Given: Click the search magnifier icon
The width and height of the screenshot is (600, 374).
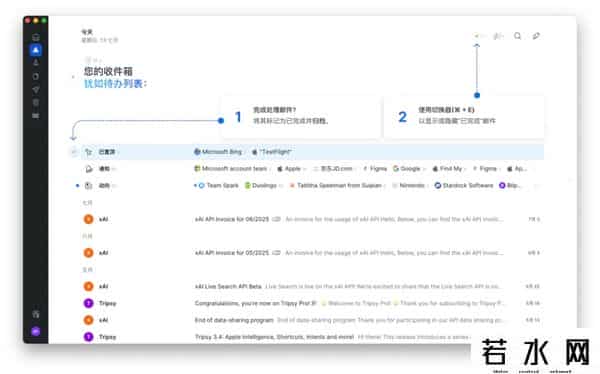Looking at the screenshot, I should point(517,36).
